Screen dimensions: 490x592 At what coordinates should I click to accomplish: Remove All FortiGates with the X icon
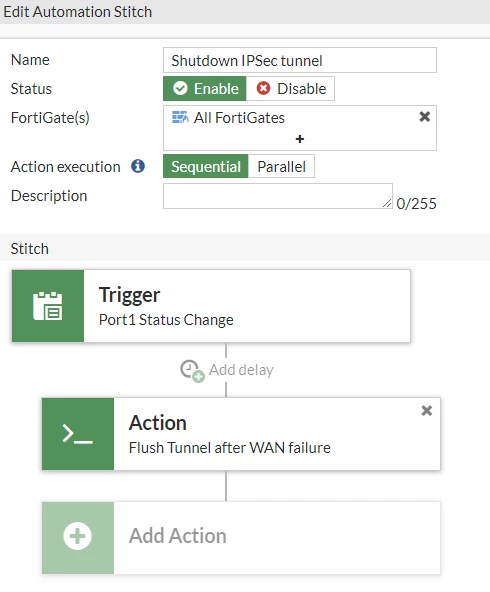pos(425,117)
